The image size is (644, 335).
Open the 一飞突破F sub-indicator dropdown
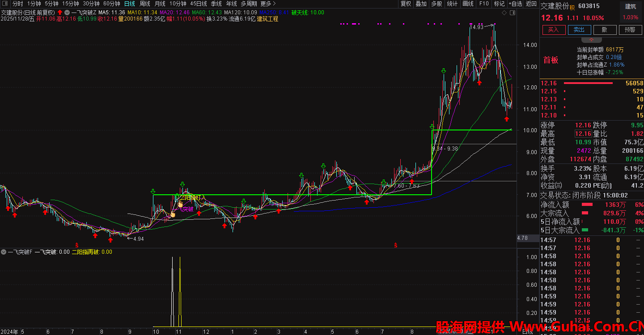click(x=4, y=252)
